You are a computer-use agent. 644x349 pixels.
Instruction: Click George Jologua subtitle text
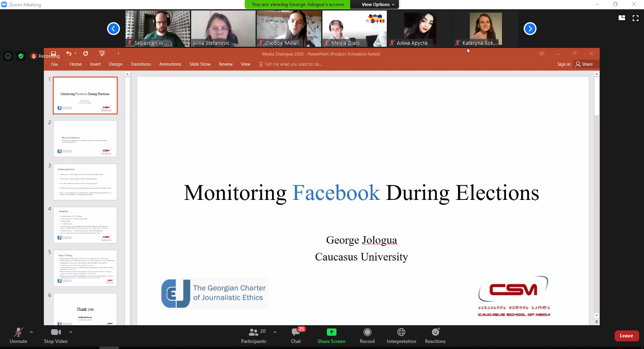pyautogui.click(x=361, y=240)
